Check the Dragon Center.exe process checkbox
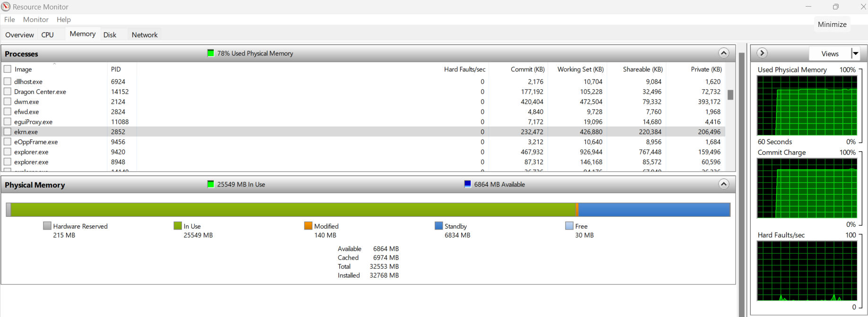 (x=8, y=91)
